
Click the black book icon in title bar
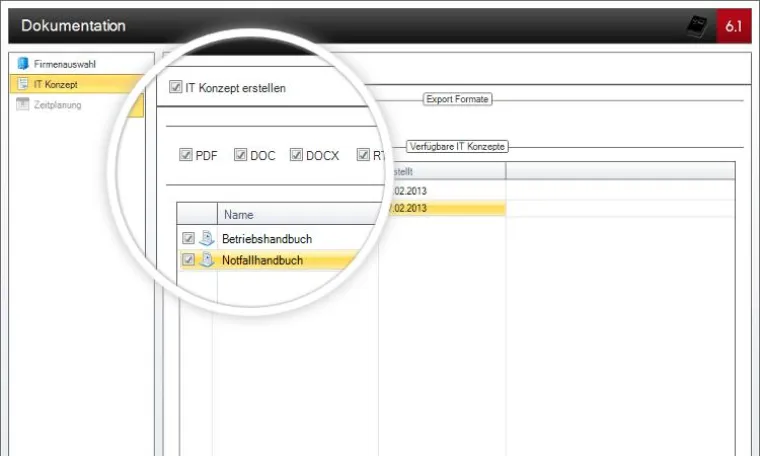point(697,26)
